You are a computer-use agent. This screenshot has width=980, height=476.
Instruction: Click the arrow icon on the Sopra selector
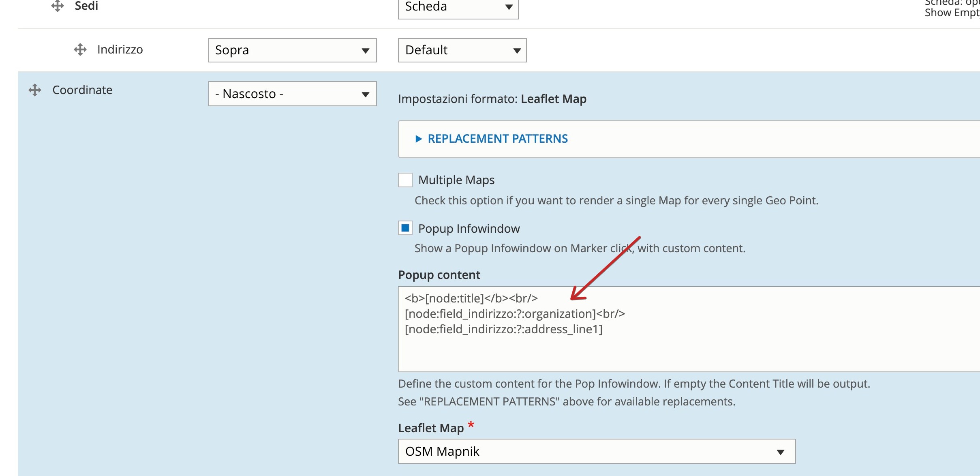pos(364,50)
